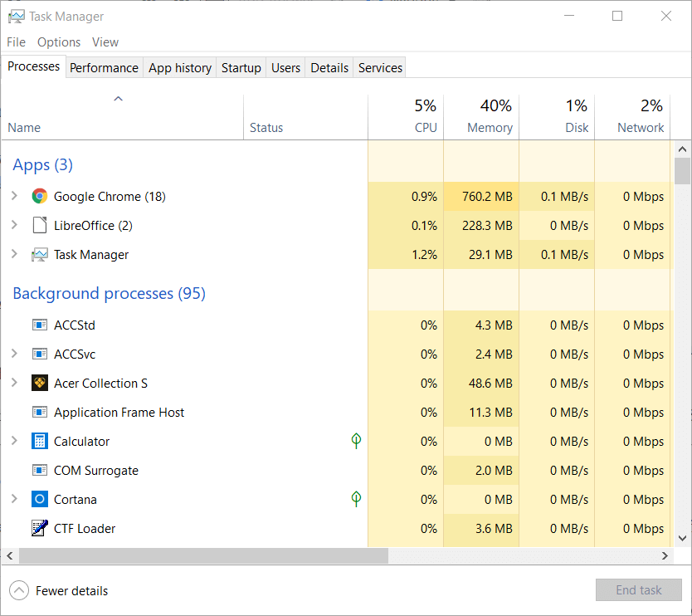Click the Google Chrome icon
The height and width of the screenshot is (616, 692).
[39, 197]
